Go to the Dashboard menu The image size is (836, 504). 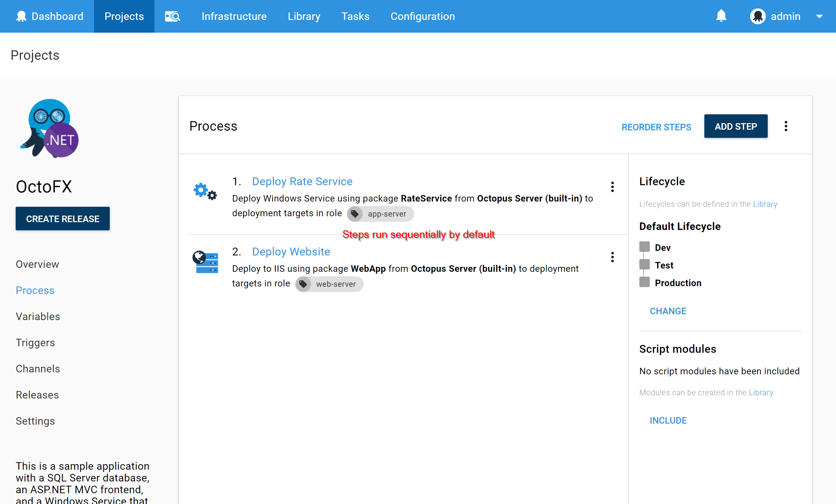click(50, 16)
